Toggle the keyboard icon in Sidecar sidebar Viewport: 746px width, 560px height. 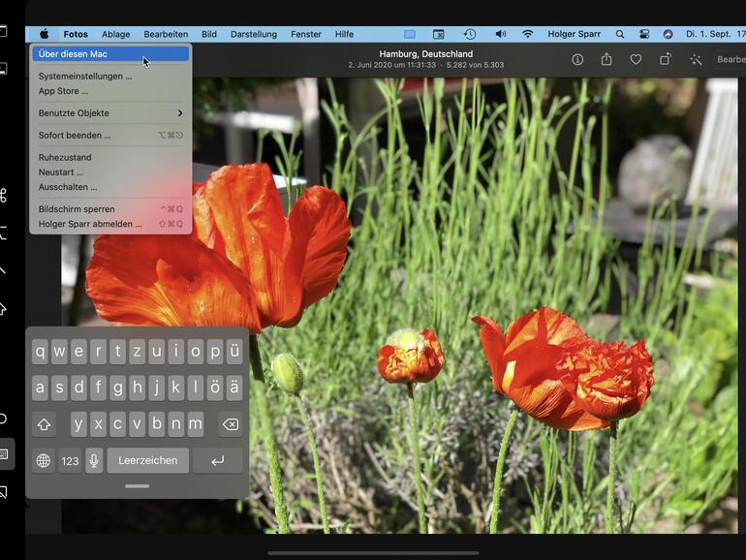pyautogui.click(x=5, y=453)
